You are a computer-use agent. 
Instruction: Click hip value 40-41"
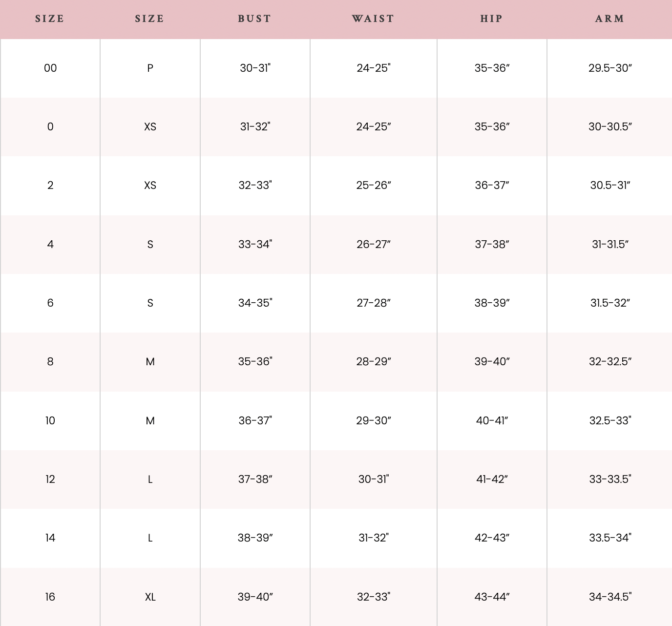click(492, 420)
